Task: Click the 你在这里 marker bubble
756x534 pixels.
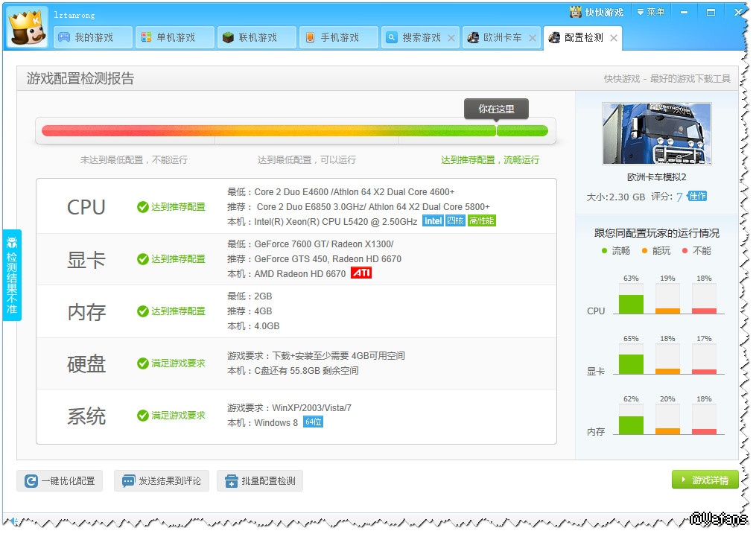Action: coord(496,109)
